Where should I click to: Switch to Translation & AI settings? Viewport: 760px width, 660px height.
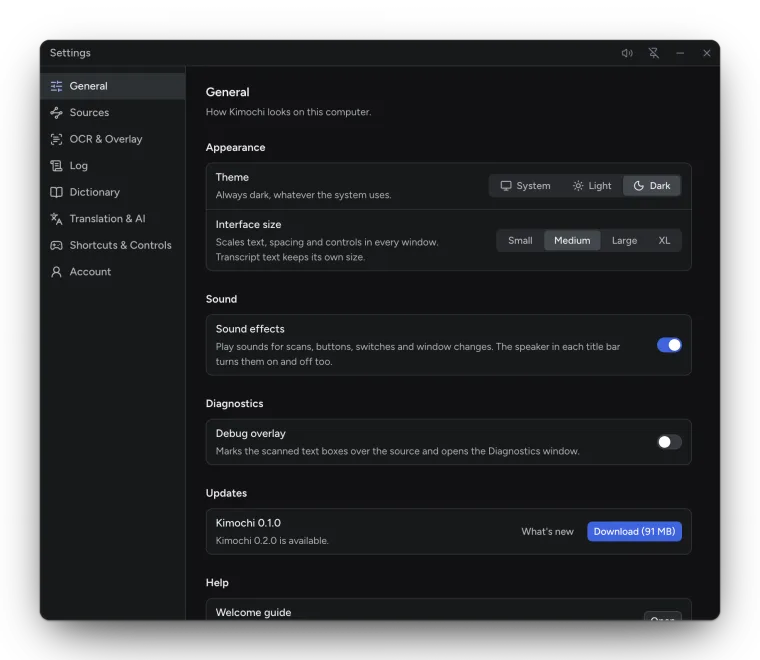pyautogui.click(x=113, y=219)
